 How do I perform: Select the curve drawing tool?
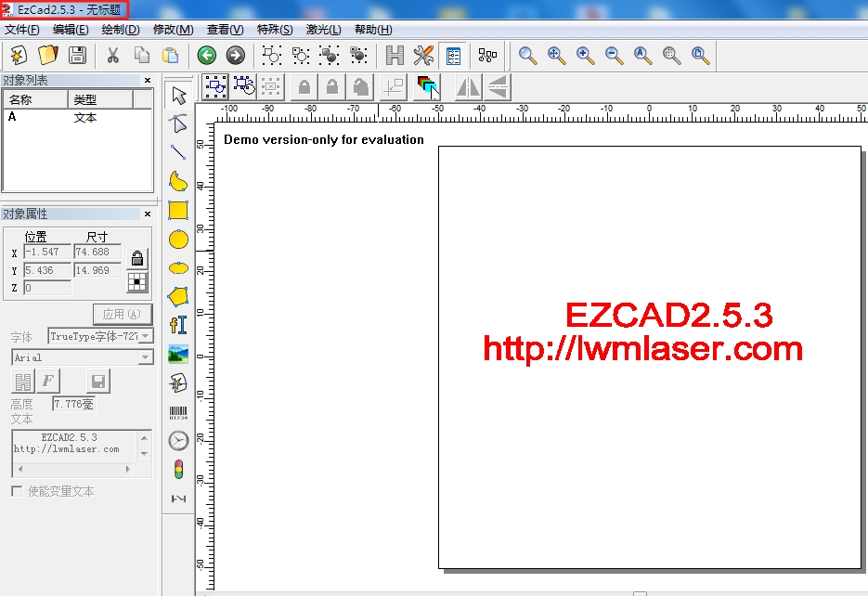click(178, 181)
